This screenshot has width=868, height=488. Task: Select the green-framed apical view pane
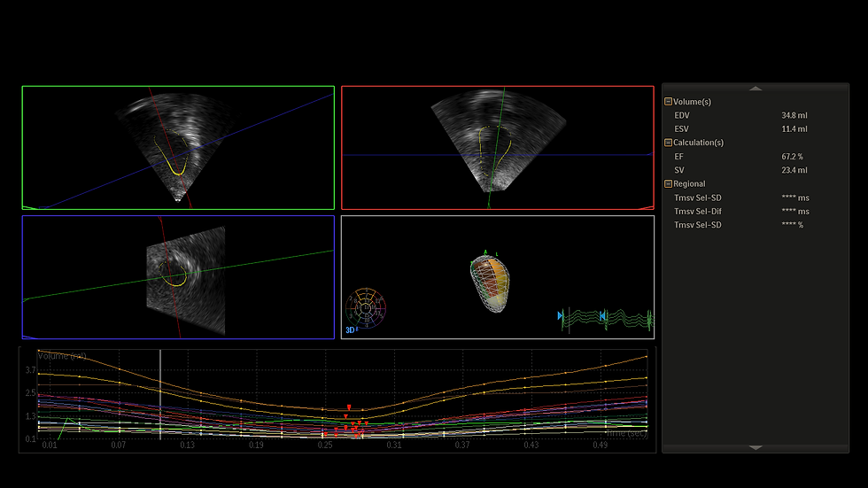coord(178,148)
